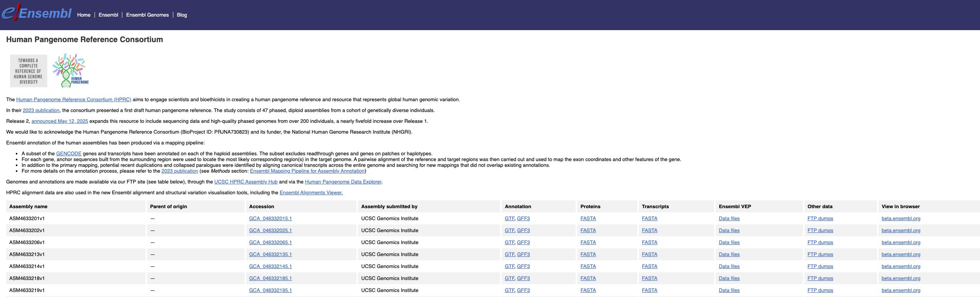The width and height of the screenshot is (980, 297).
Task: Click the Accession column header
Action: coord(301,207)
